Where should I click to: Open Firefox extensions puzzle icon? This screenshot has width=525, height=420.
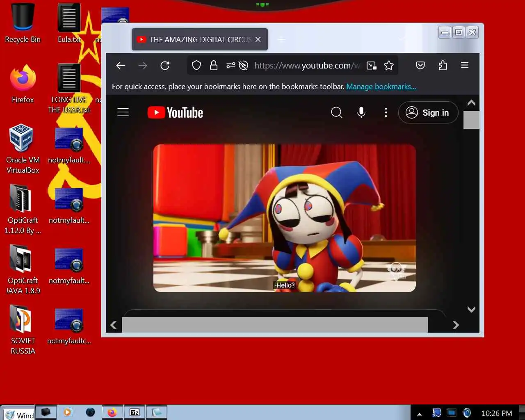(443, 66)
